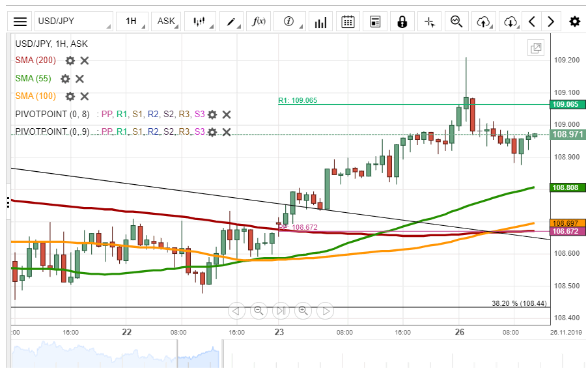The width and height of the screenshot is (588, 371).
Task: Click the SMA (200) label
Action: coord(36,61)
